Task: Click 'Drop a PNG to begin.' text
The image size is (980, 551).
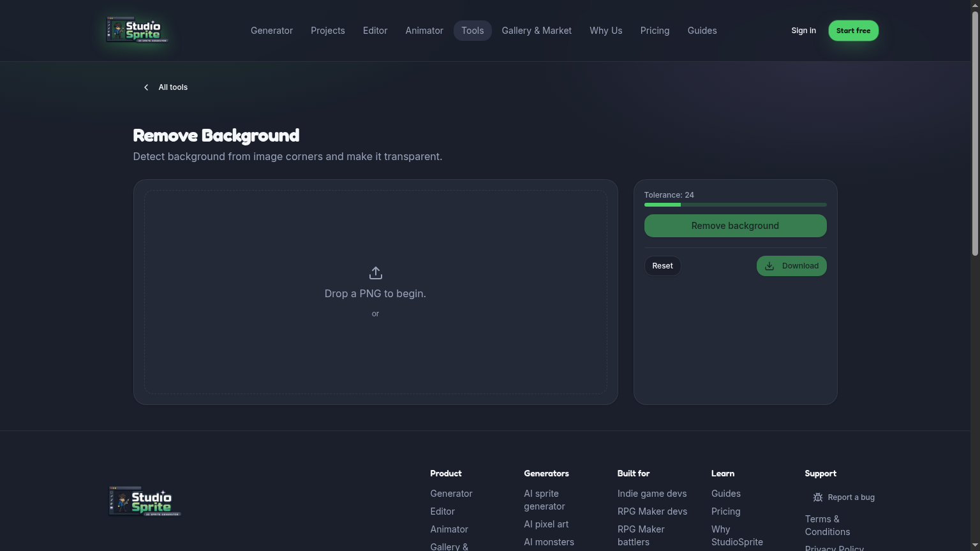Action: (375, 293)
